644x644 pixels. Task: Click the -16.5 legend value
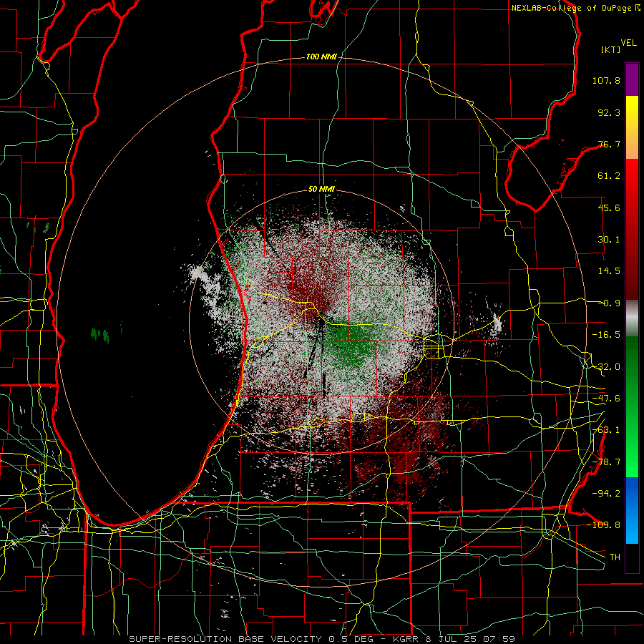pos(606,335)
